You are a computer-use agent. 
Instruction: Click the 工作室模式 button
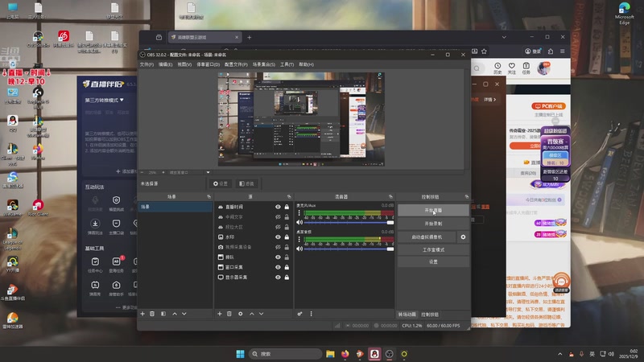pyautogui.click(x=432, y=249)
